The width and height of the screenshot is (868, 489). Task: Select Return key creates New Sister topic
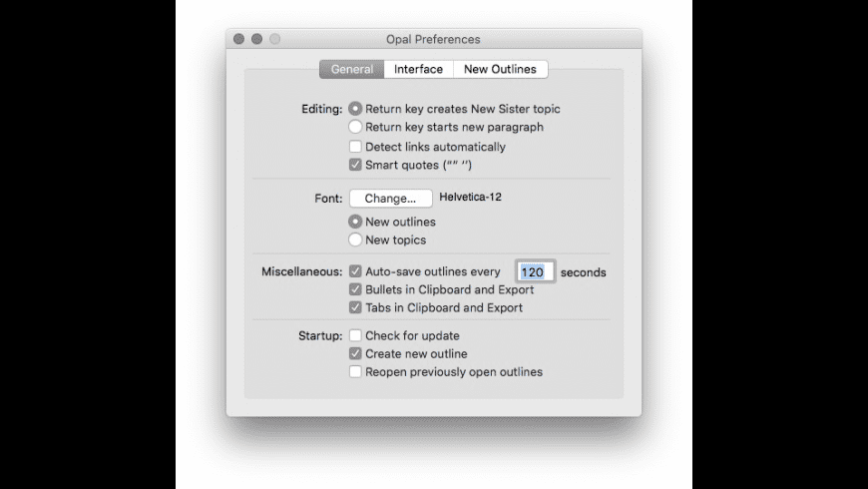click(x=355, y=109)
